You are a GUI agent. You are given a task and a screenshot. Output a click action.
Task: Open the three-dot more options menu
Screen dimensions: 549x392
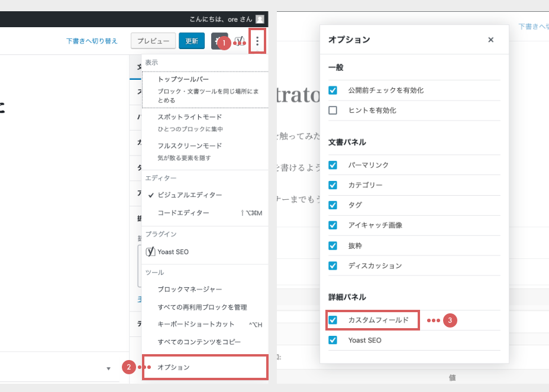(257, 41)
